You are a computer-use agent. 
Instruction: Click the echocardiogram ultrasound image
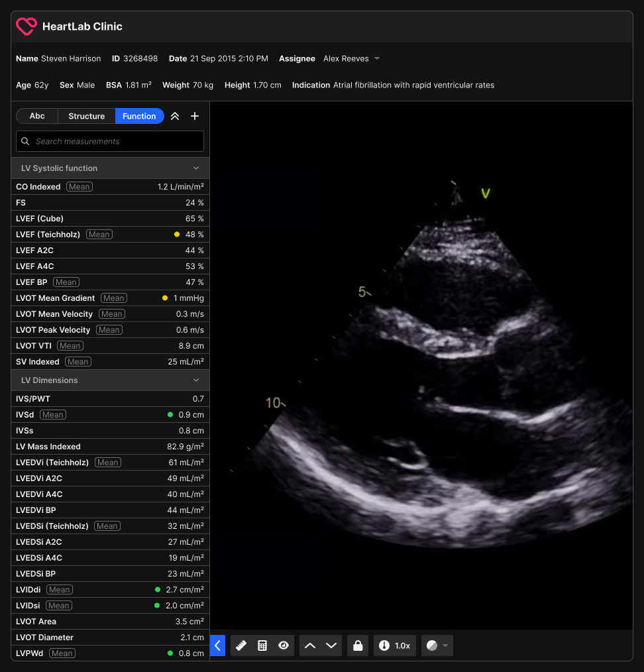pyautogui.click(x=421, y=366)
